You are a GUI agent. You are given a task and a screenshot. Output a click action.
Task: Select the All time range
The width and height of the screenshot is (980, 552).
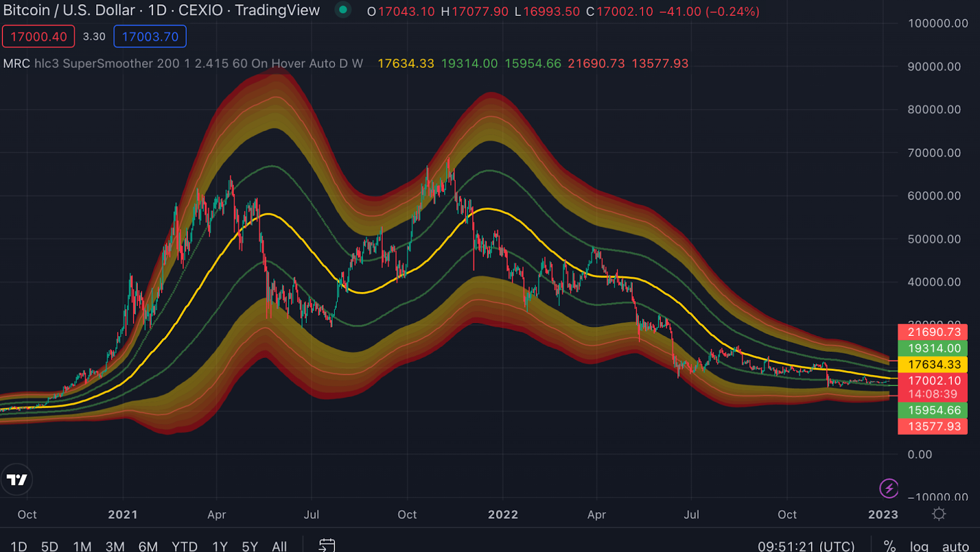click(279, 546)
